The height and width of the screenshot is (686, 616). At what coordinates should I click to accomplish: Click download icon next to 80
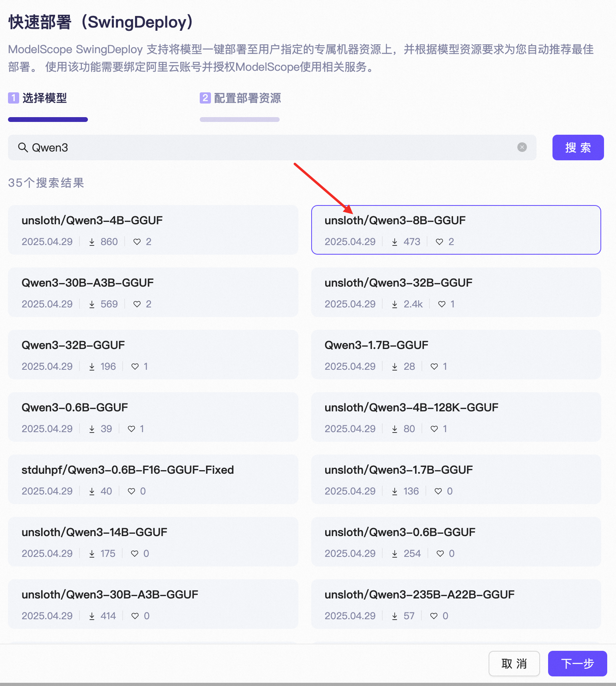[x=395, y=429]
